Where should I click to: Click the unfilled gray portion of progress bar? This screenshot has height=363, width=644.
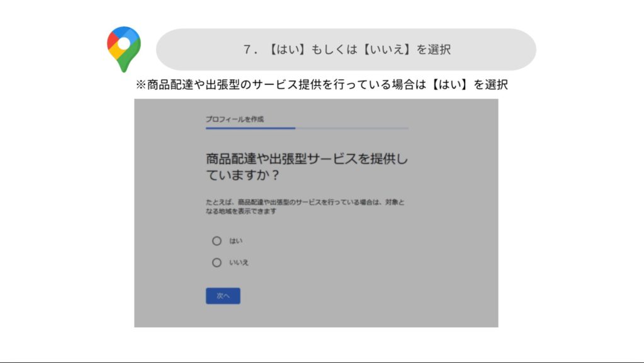click(x=352, y=128)
